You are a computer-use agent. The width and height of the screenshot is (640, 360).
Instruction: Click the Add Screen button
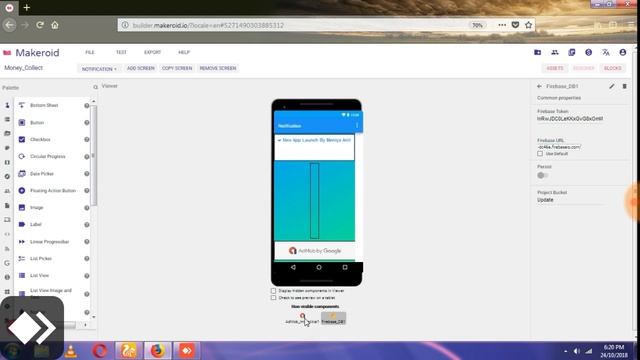point(140,68)
